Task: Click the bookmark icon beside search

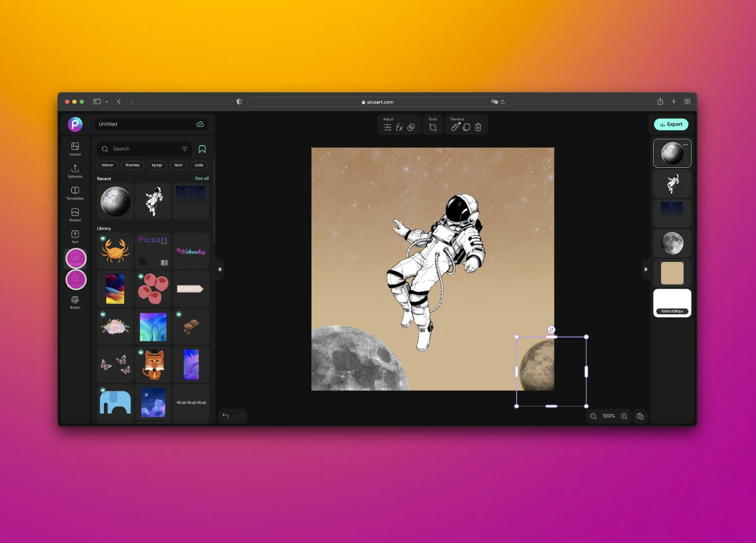Action: tap(202, 149)
